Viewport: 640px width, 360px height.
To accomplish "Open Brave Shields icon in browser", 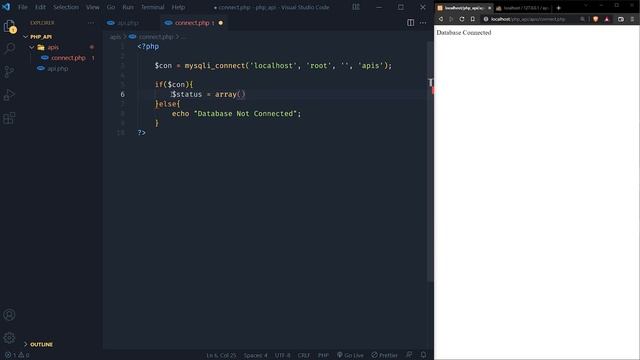I will click(596, 19).
